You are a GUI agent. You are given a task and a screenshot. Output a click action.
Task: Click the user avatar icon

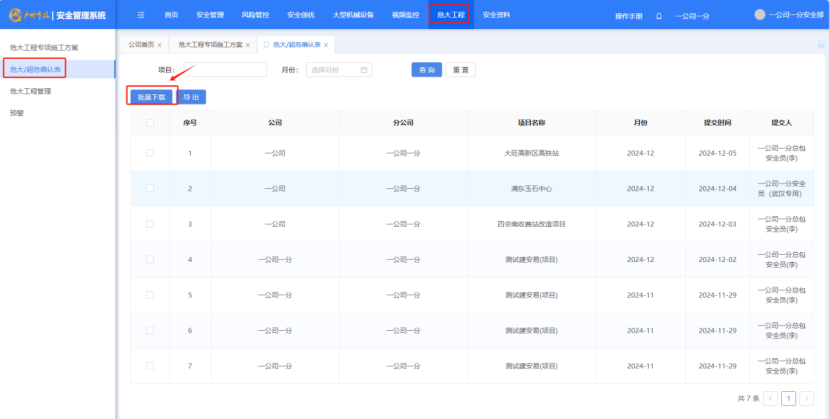(x=759, y=15)
